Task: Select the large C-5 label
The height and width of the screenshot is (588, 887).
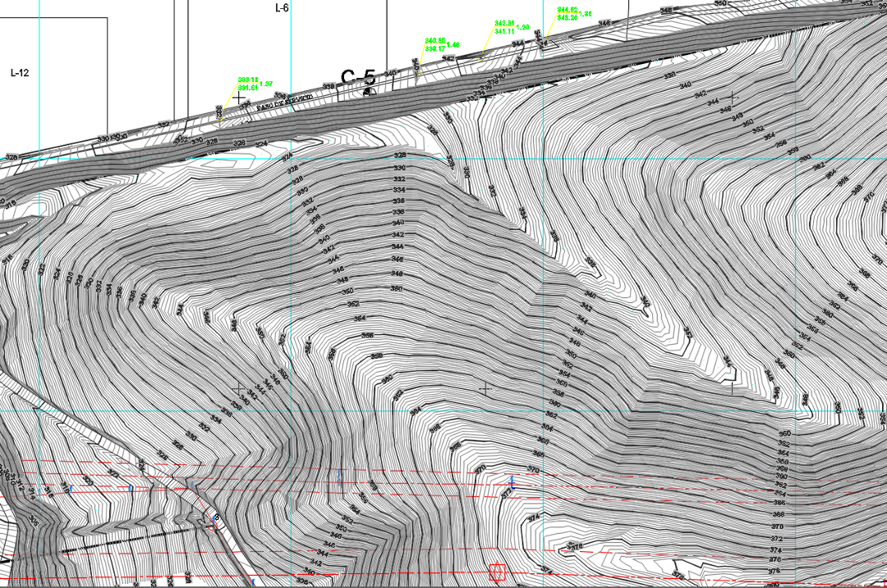Action: pos(358,78)
